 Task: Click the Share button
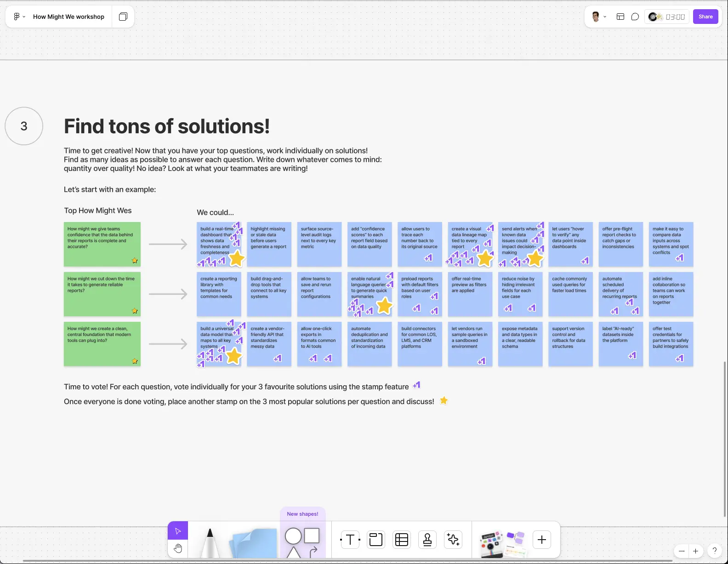[x=705, y=17]
